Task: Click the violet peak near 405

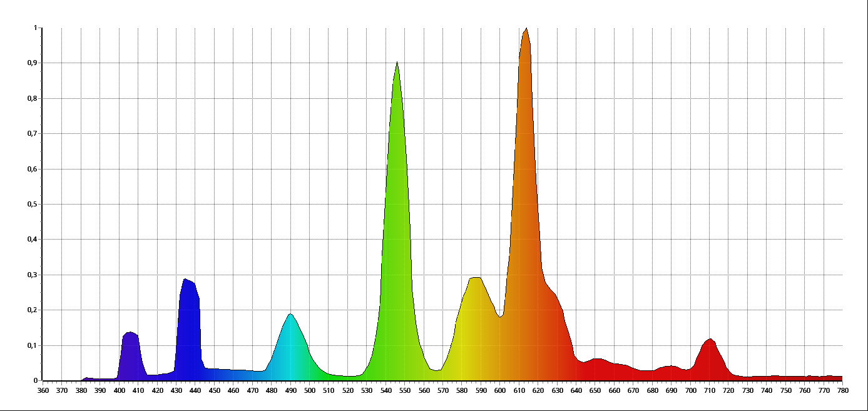Action: pyautogui.click(x=130, y=357)
